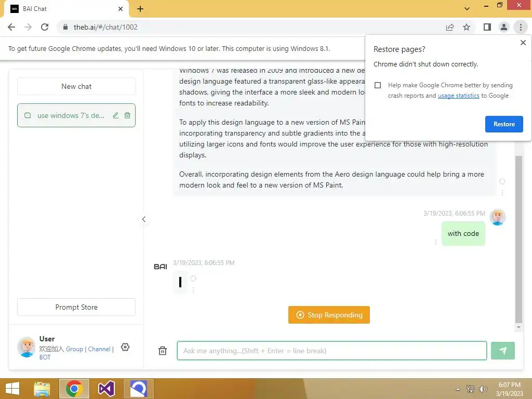Click the chat scrollbar thumb

tap(518, 239)
